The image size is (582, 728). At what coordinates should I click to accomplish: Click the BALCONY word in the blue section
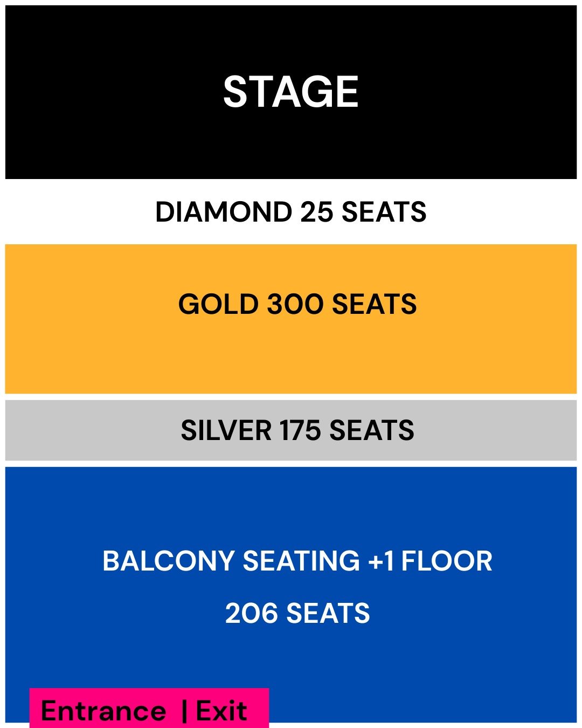pyautogui.click(x=168, y=561)
